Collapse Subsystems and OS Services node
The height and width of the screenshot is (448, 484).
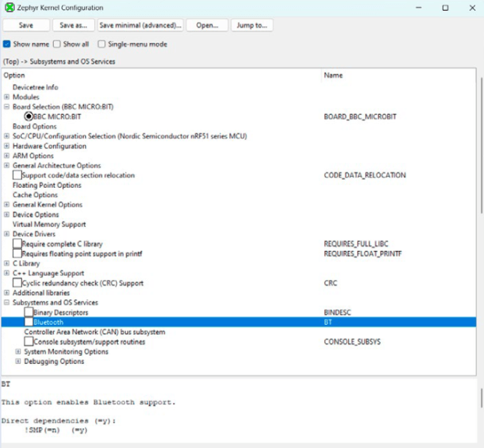coord(7,303)
